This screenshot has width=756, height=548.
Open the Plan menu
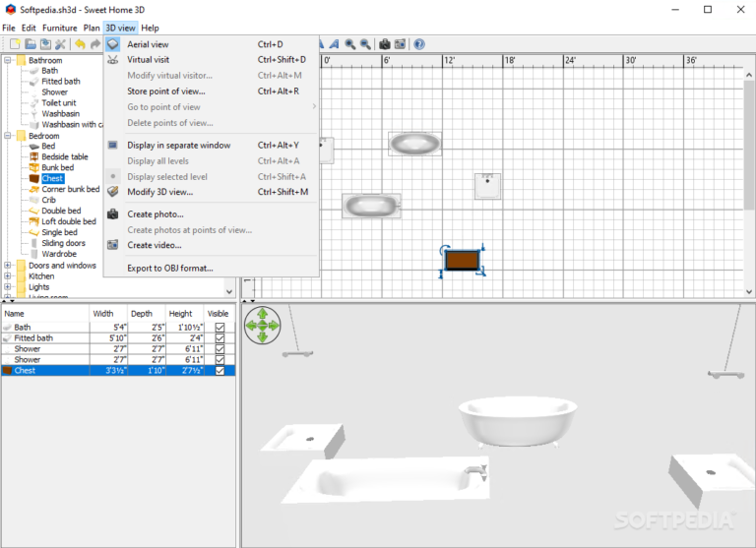pos(92,28)
